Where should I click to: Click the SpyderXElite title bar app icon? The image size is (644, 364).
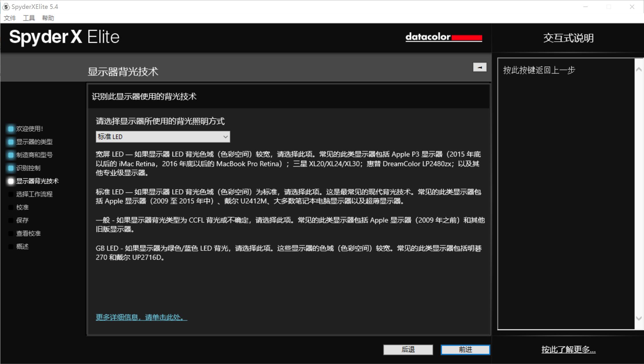[6, 7]
